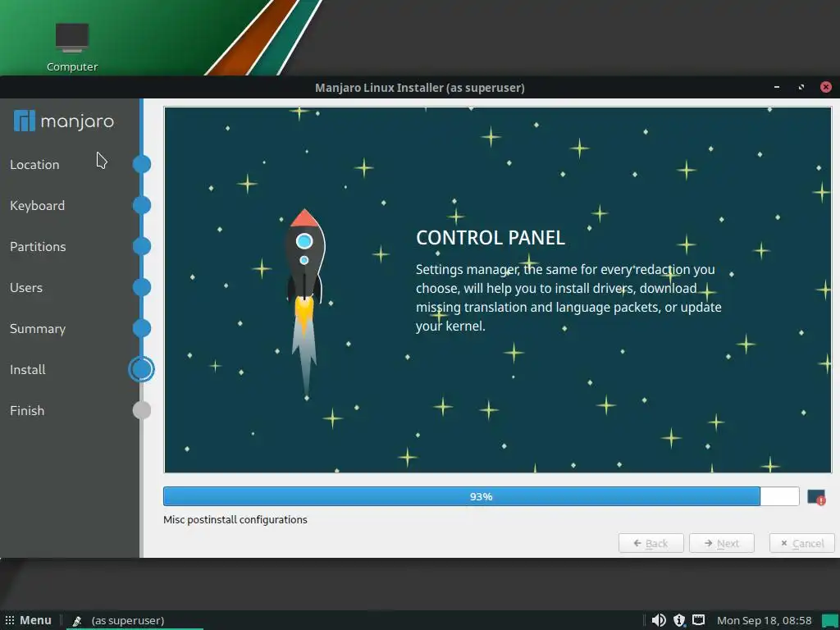This screenshot has height=630, width=840.
Task: Click the Users step progress dot
Action: (142, 287)
